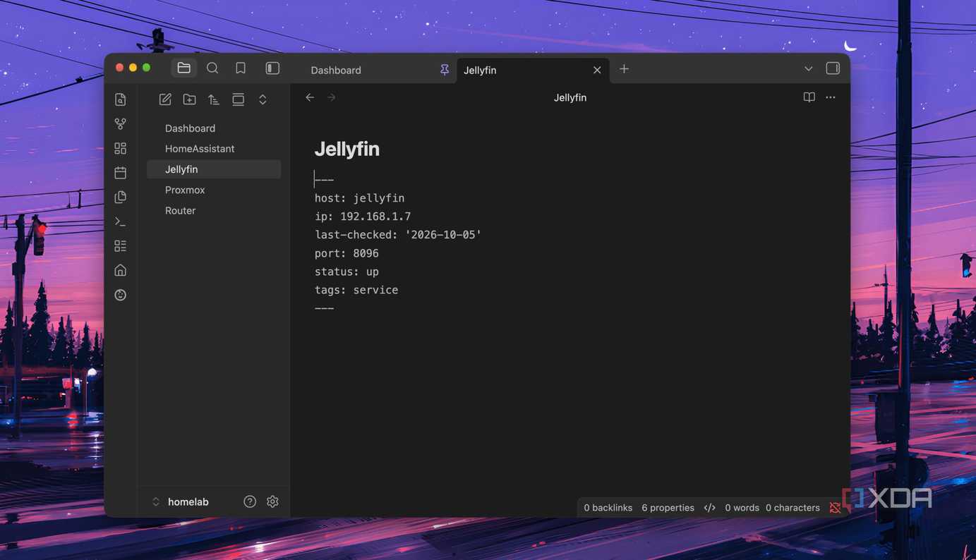Open the tab list dropdown chevron
The height and width of the screenshot is (560, 976).
[x=809, y=69]
